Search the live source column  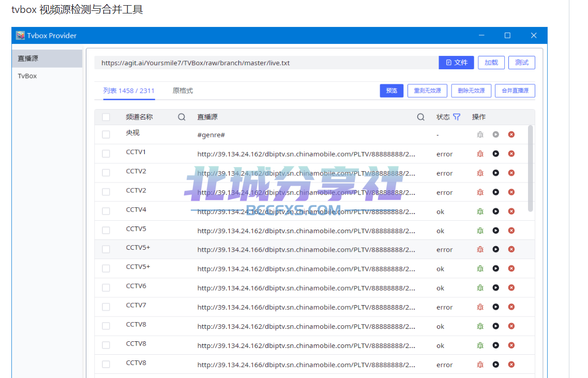tap(421, 117)
